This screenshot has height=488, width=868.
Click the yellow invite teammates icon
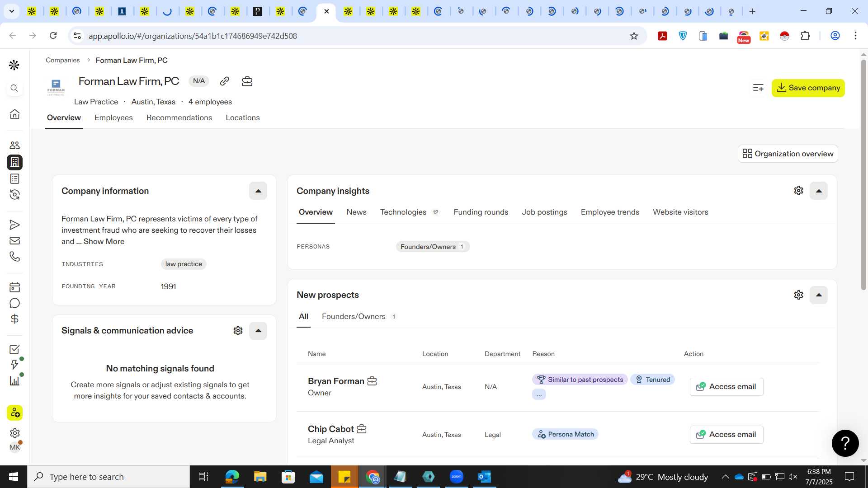click(14, 413)
